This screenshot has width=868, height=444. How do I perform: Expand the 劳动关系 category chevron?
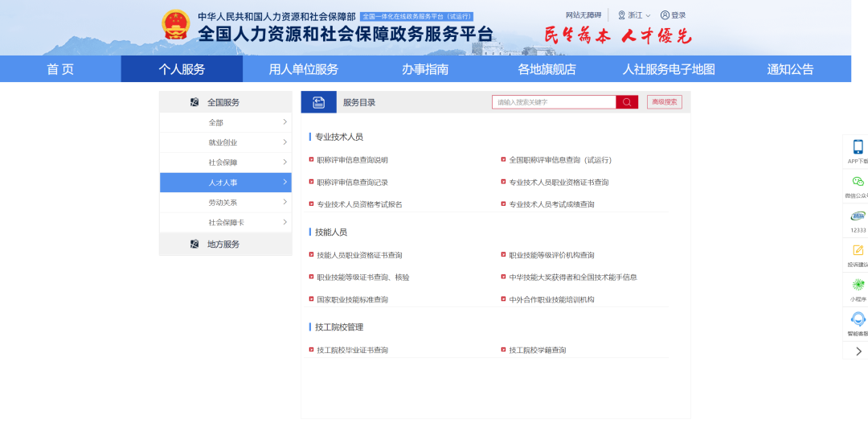pyautogui.click(x=285, y=202)
